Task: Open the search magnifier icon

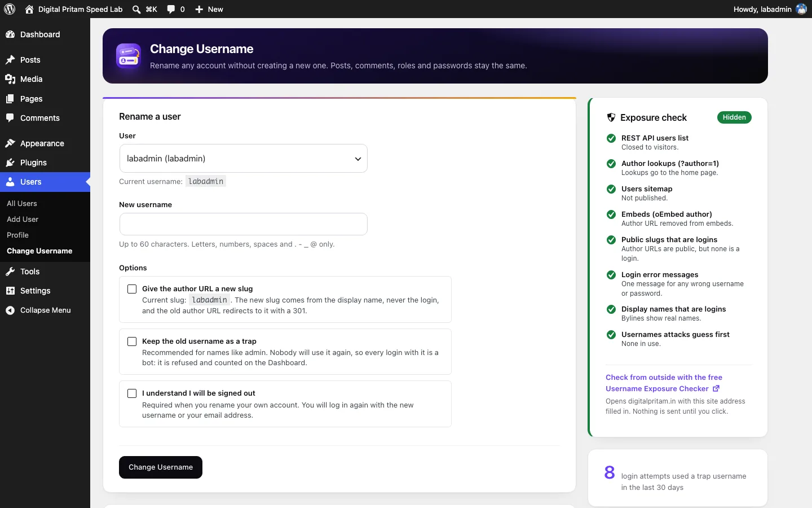Action: click(x=136, y=9)
